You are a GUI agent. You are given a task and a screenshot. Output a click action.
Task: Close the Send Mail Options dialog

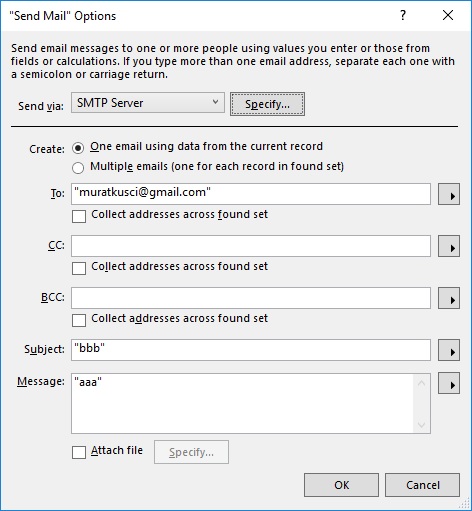pyautogui.click(x=448, y=15)
